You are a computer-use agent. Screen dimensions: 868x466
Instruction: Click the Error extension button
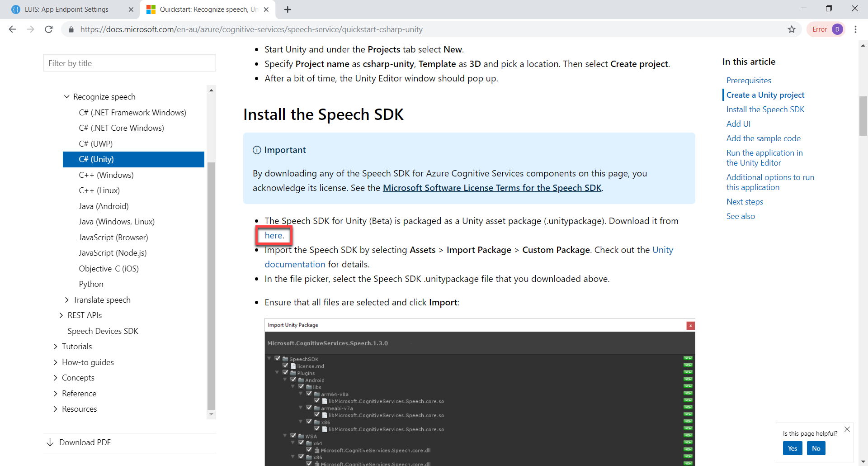click(x=819, y=29)
